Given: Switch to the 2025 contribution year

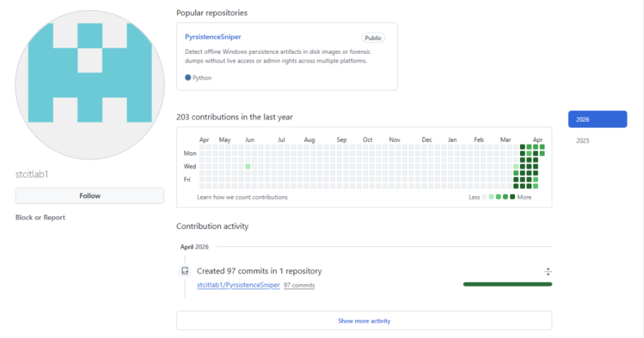Looking at the screenshot, I should pos(582,141).
